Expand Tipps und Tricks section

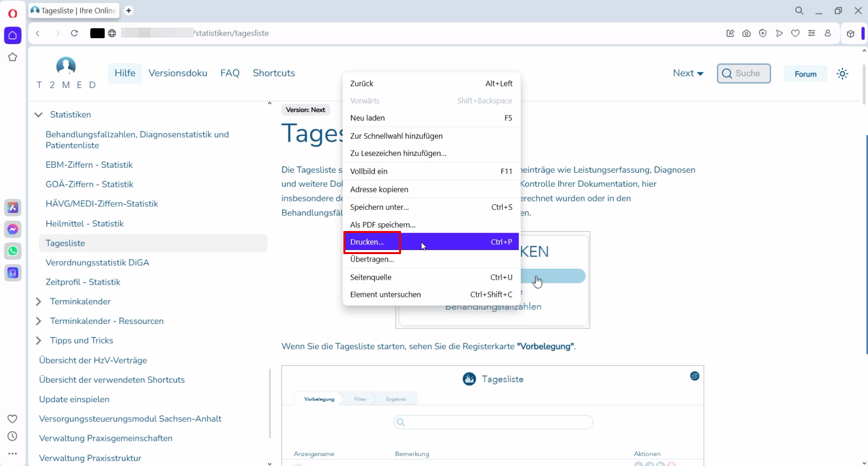click(x=38, y=341)
